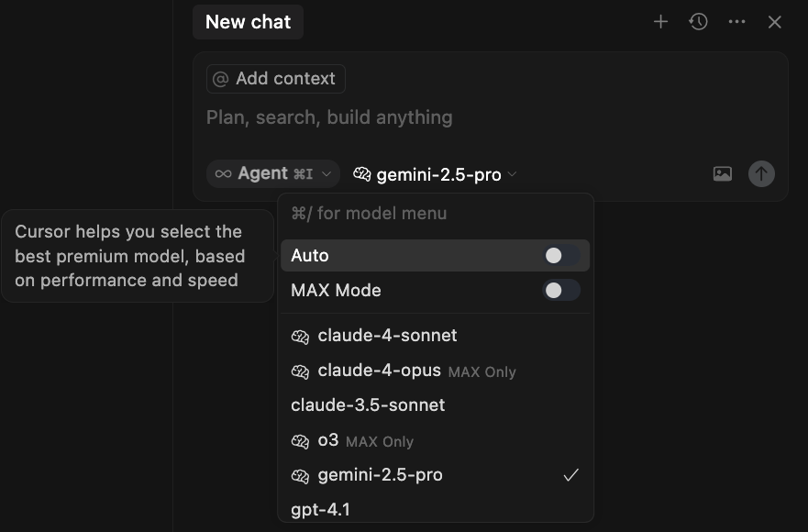
Task: Click the @ icon in Add context
Action: pyautogui.click(x=220, y=79)
